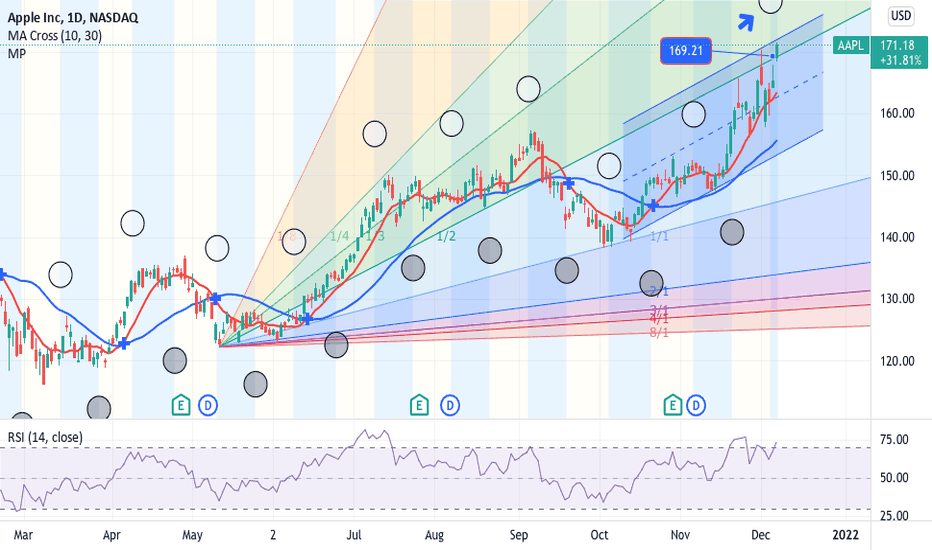Select the MA cross marker in early April
This screenshot has height=550, width=932.
(x=124, y=343)
